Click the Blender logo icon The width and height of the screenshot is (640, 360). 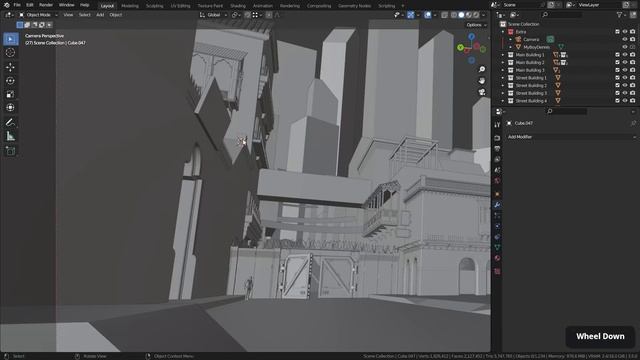[6, 5]
